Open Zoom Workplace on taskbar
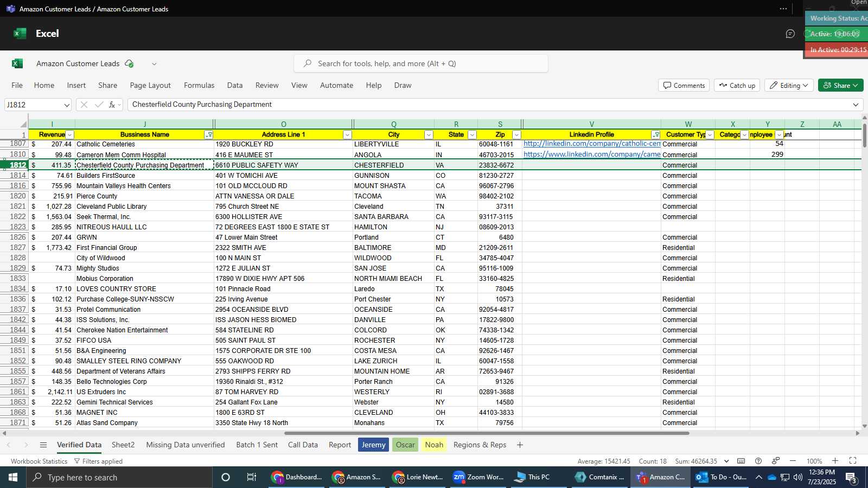This screenshot has width=868, height=488. (479, 477)
